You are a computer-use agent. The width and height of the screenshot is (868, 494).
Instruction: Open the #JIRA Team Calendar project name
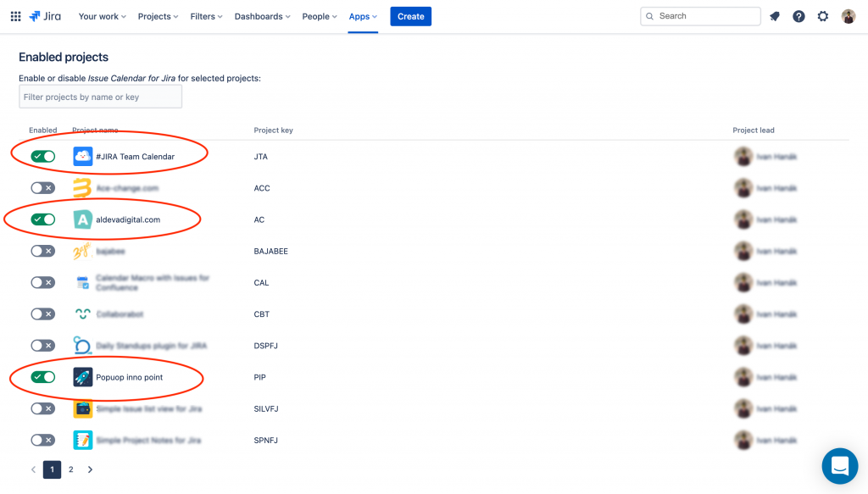[x=135, y=157]
